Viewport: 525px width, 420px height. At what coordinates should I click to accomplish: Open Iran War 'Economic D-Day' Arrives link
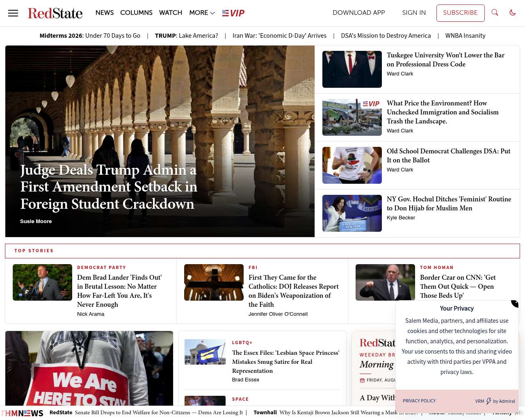click(x=280, y=36)
